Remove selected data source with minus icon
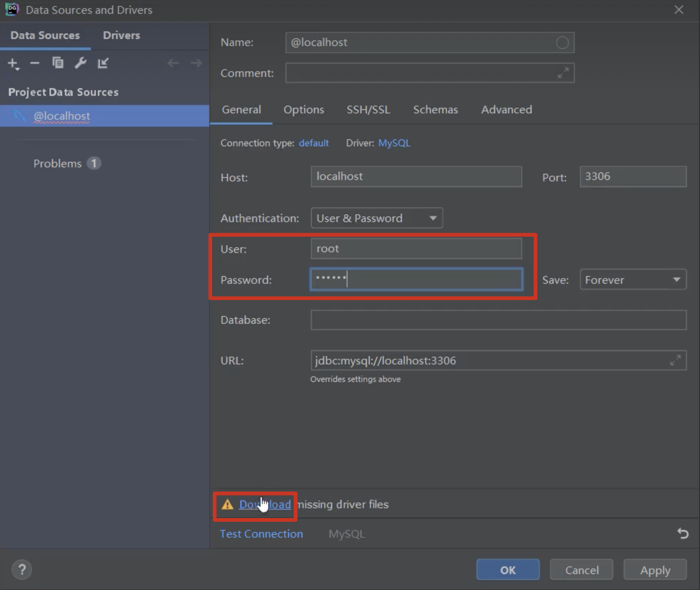700x590 pixels. [35, 63]
